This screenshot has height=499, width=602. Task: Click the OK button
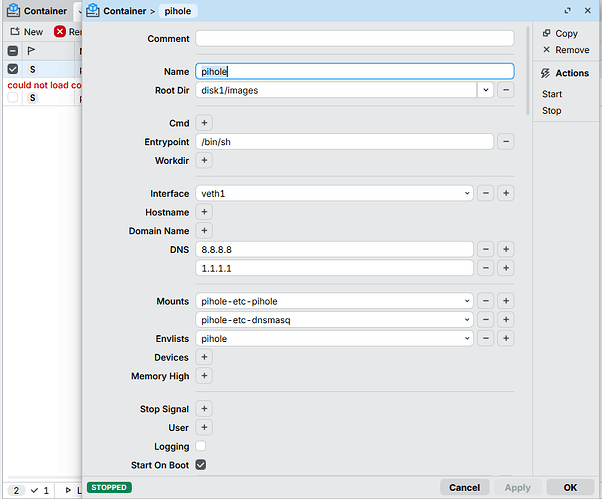coord(570,487)
